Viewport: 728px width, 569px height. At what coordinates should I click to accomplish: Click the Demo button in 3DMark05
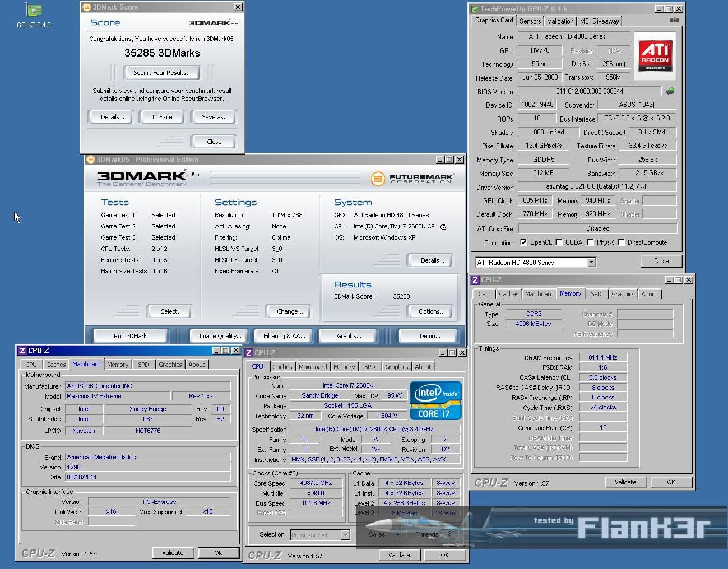point(429,336)
